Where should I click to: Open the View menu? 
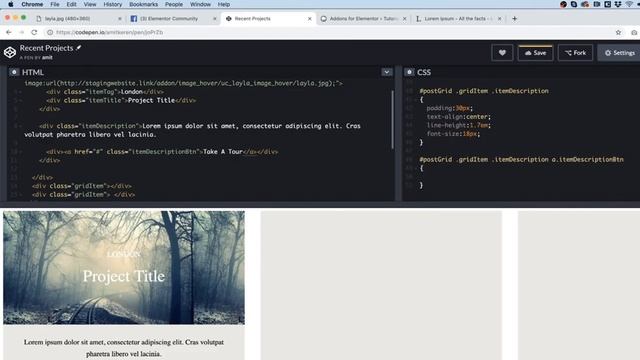click(x=90, y=4)
